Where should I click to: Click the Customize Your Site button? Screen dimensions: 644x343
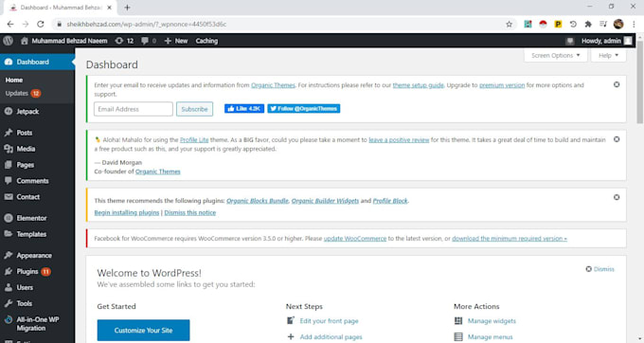click(x=143, y=331)
